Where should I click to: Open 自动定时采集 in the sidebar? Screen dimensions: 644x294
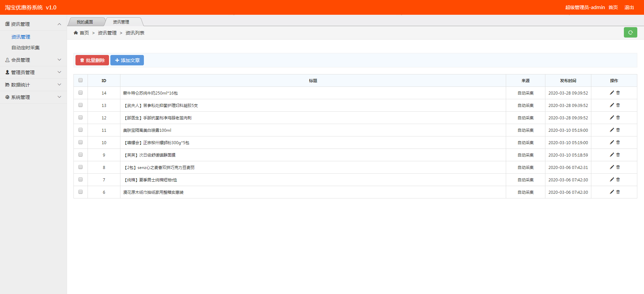coord(25,48)
